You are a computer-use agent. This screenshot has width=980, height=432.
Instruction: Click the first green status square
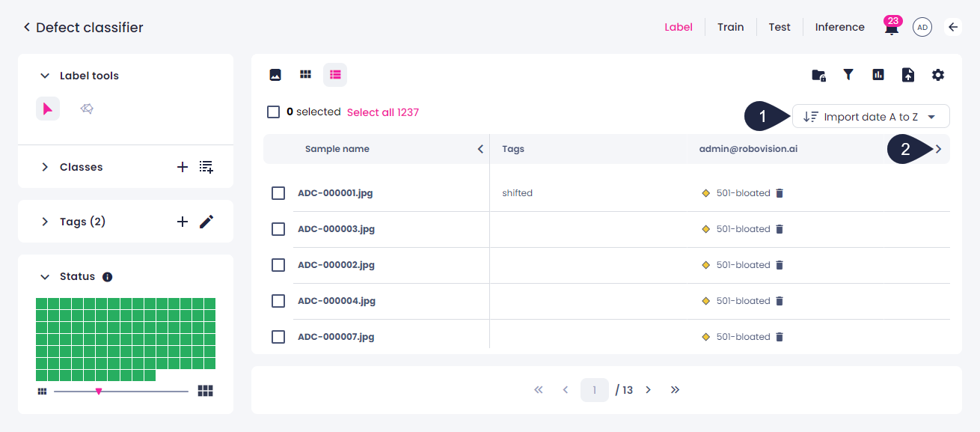tap(42, 304)
